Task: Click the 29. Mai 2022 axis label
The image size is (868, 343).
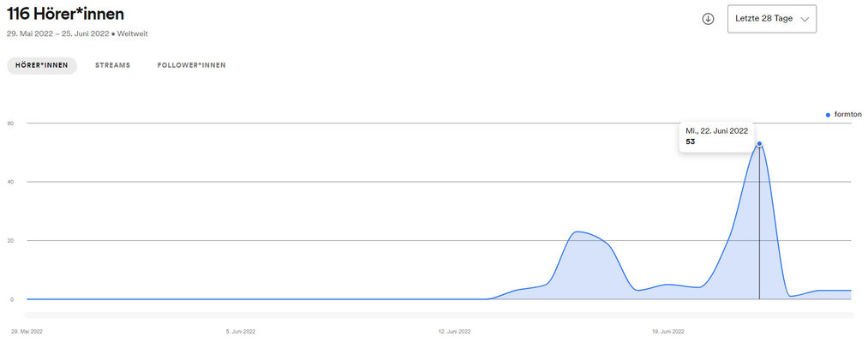Action: point(27,332)
